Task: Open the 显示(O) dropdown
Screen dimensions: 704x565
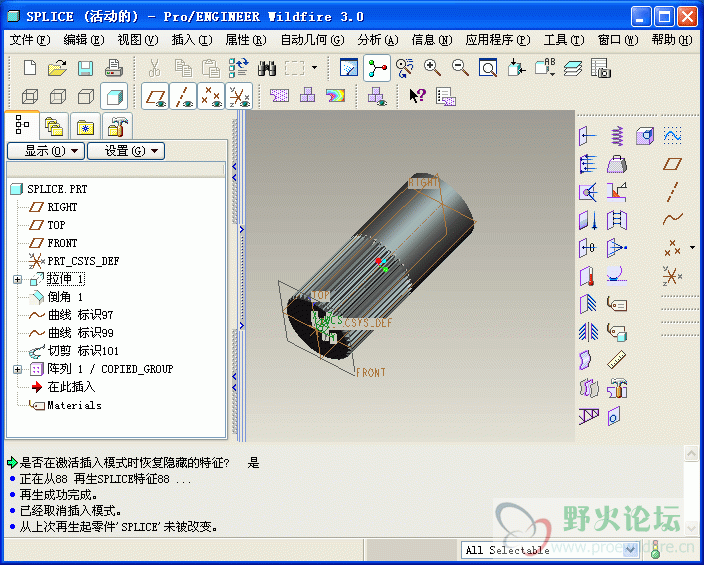Action: tap(46, 150)
